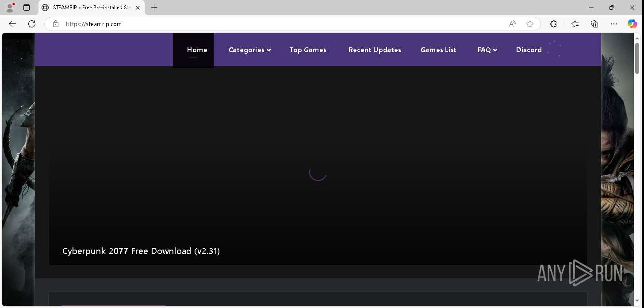Go to the Home menu item
This screenshot has height=308, width=644.
[197, 50]
